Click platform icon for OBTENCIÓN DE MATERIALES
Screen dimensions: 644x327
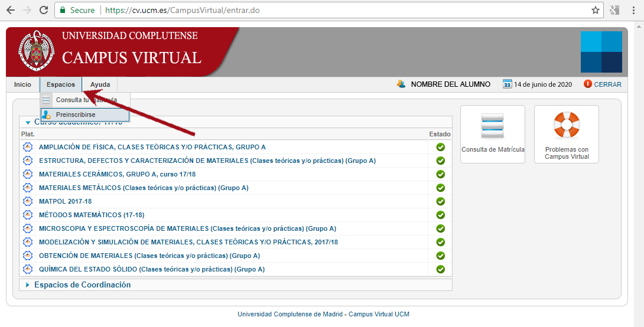(28, 255)
